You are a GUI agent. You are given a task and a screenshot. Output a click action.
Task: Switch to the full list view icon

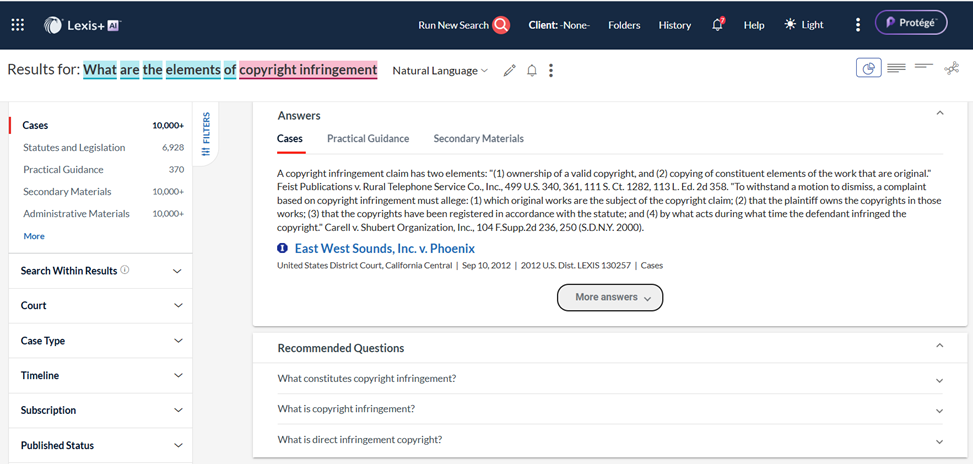896,68
